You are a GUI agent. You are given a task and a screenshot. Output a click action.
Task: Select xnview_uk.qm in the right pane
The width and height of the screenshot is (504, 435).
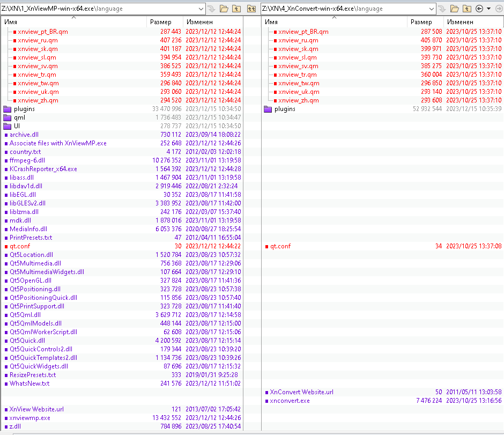299,92
